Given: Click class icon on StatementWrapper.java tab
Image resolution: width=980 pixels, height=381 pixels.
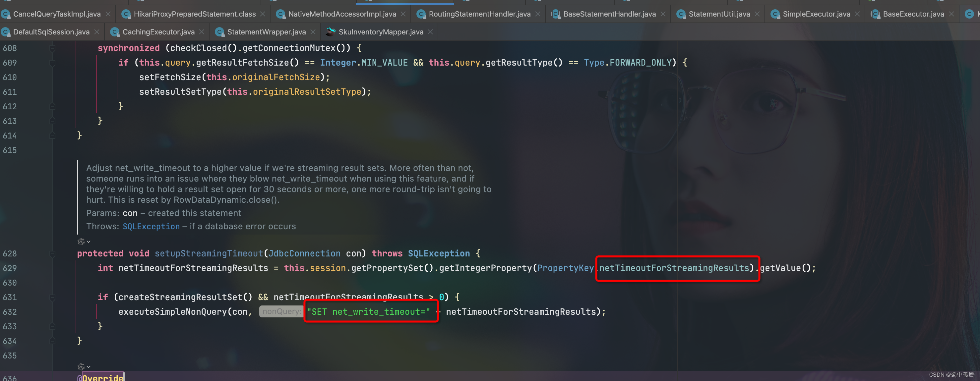Looking at the screenshot, I should [219, 32].
